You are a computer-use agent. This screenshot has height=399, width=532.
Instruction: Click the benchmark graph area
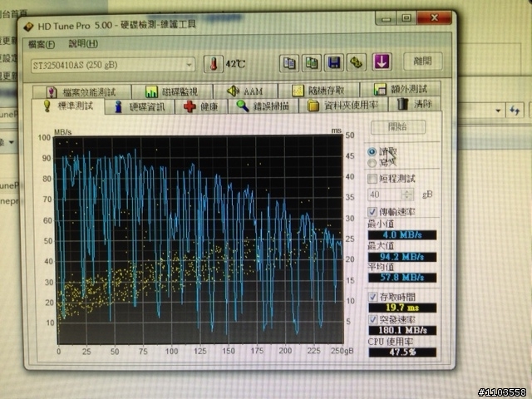199,240
